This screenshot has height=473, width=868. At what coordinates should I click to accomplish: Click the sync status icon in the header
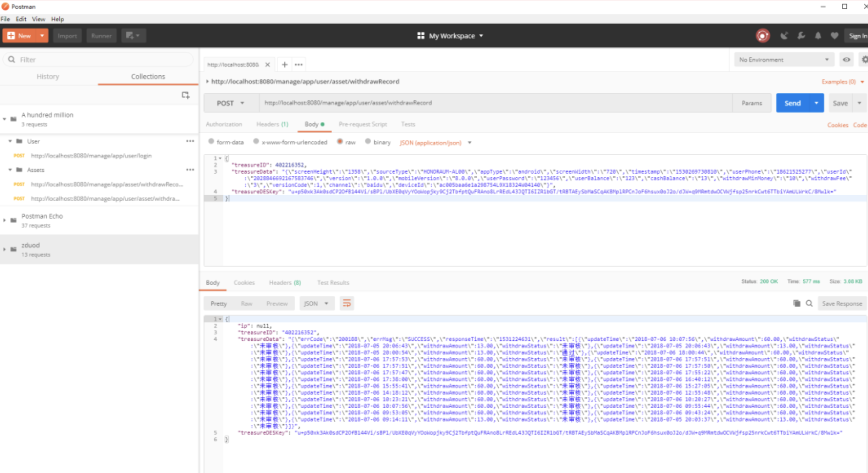pyautogui.click(x=763, y=36)
